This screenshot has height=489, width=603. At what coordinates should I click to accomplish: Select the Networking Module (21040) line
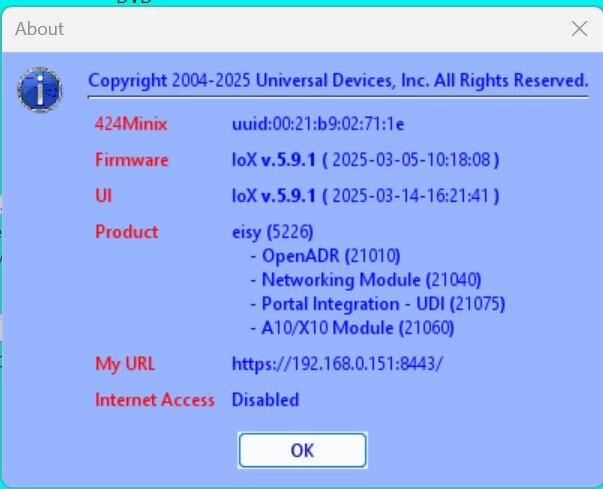tap(366, 280)
